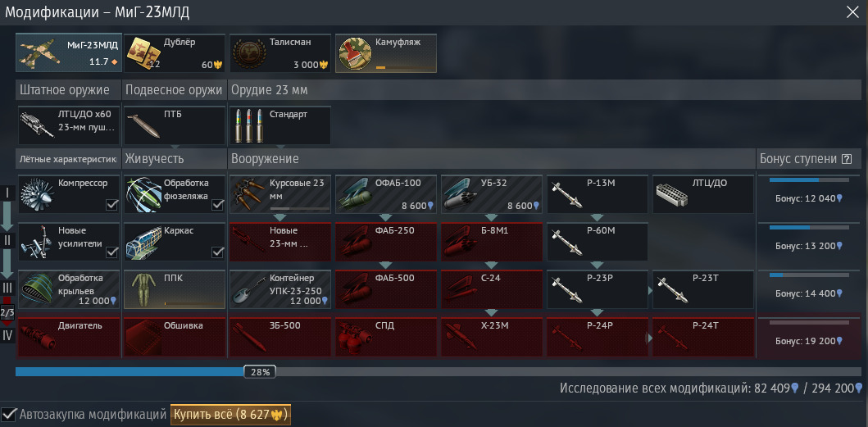Open the Бонус ступени help question icon

coord(846,159)
